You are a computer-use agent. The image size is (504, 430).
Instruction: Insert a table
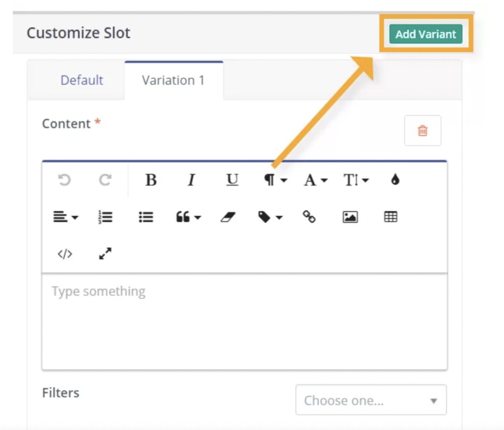point(390,217)
